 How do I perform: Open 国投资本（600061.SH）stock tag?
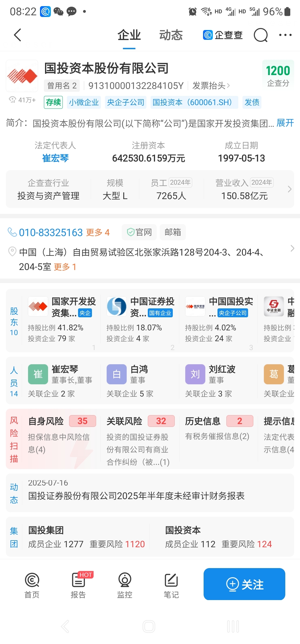[x=194, y=102]
